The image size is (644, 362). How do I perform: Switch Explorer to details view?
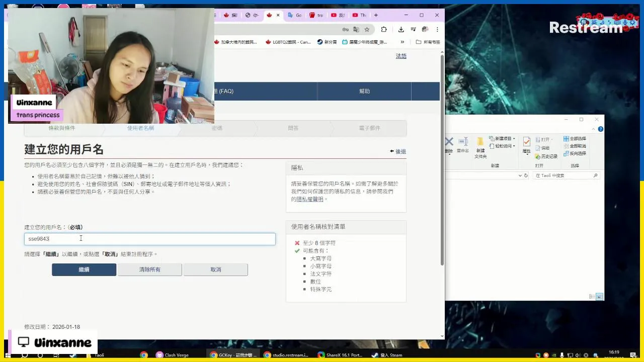(x=593, y=297)
